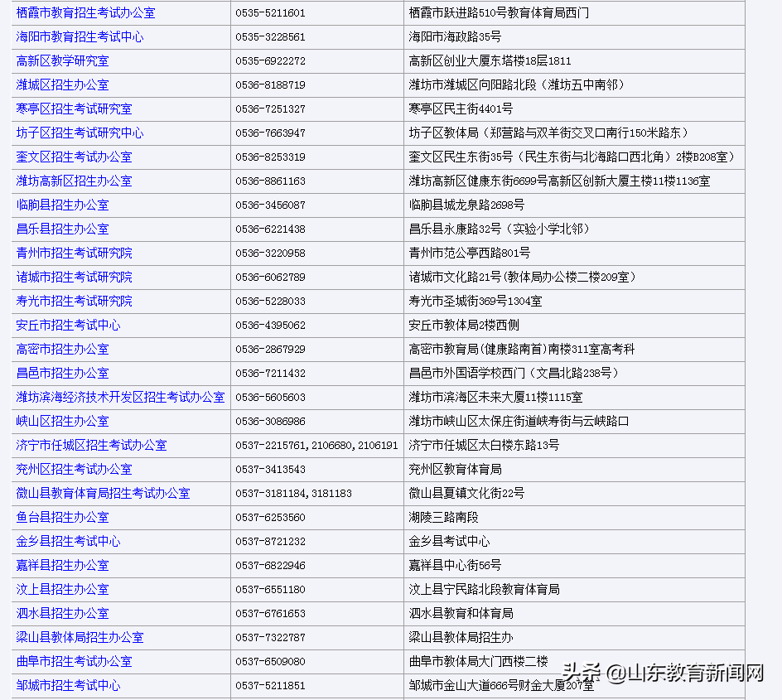Viewport: 782px width, 700px height.
Task: Click the 临朐县招生办公室 link
Action: tap(62, 205)
